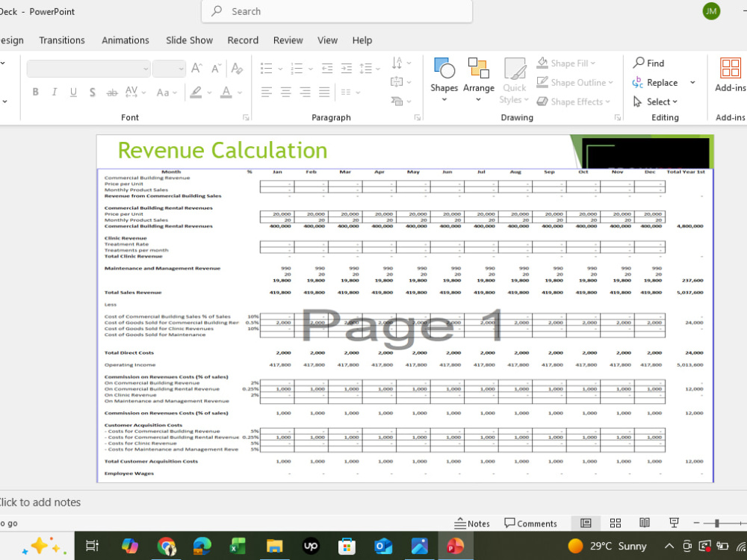This screenshot has width=747, height=560.
Task: Switch to Reading View
Action: pos(645,523)
